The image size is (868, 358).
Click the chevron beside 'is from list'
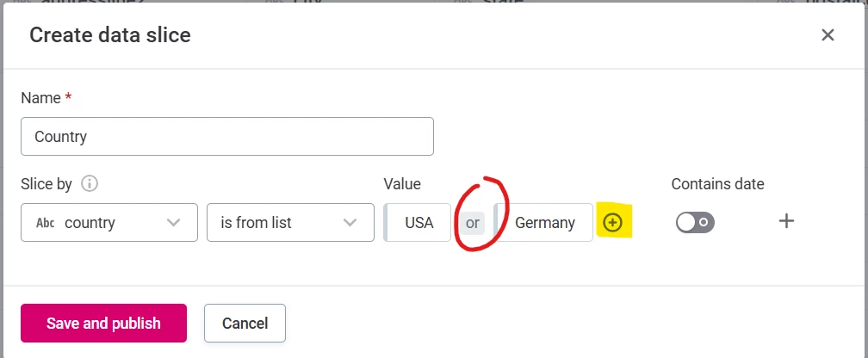click(x=350, y=223)
